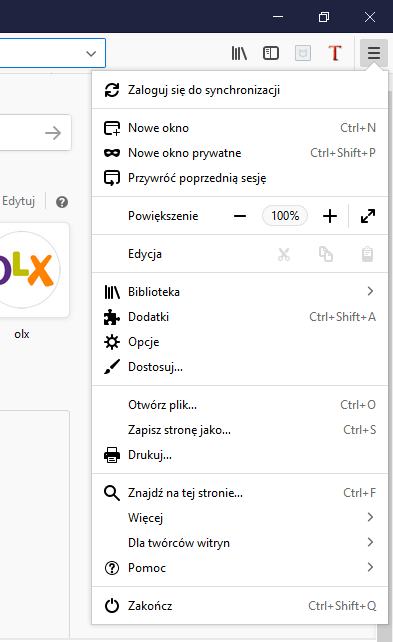This screenshot has width=393, height=642.
Task: Click the Paste clipboard icon
Action: coord(368,254)
